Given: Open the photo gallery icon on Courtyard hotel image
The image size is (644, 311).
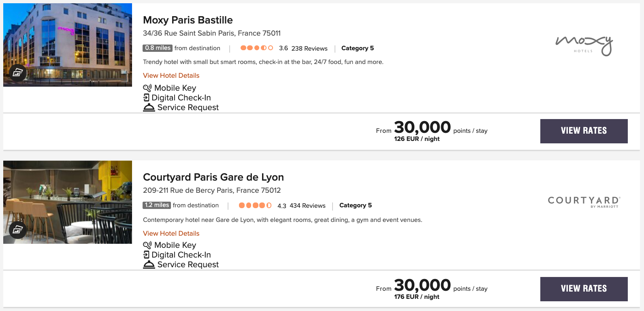Looking at the screenshot, I should click(x=17, y=230).
